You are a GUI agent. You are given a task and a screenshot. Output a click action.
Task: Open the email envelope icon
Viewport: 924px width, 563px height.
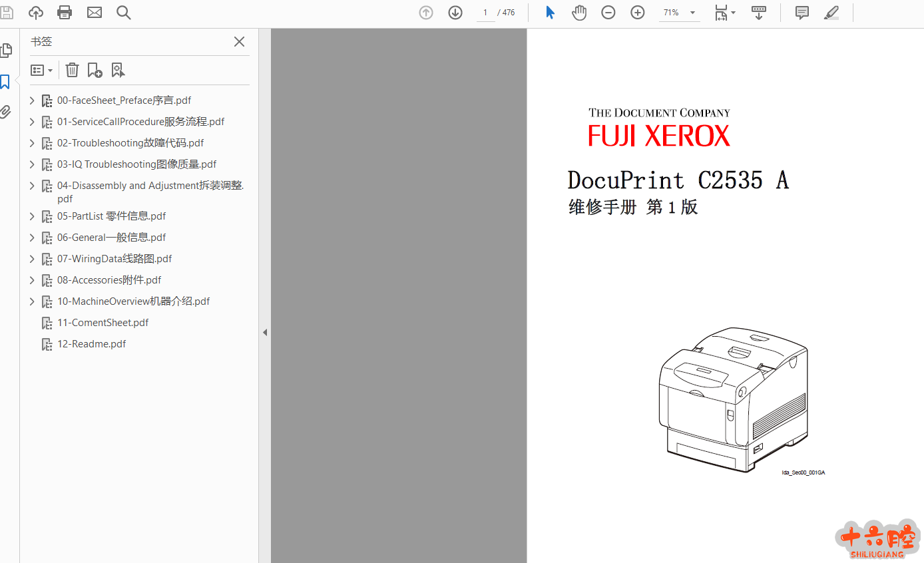(x=95, y=13)
